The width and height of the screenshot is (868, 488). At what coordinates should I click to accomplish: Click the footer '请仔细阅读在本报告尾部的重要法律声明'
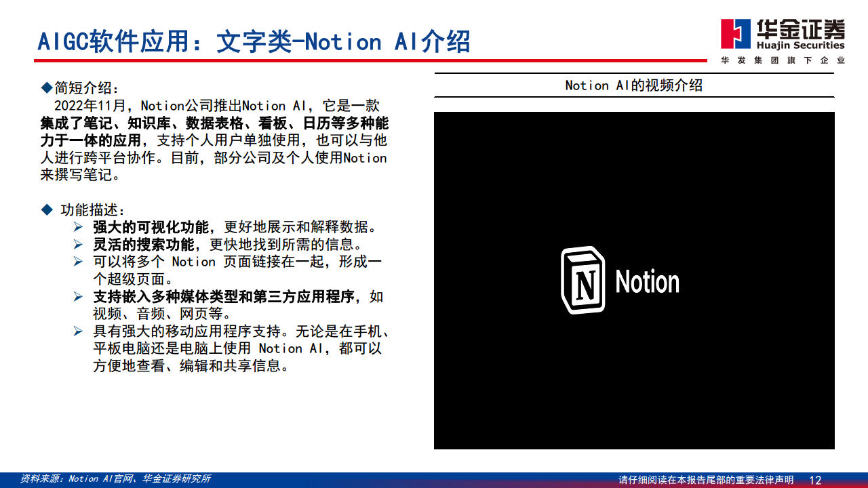[706, 480]
